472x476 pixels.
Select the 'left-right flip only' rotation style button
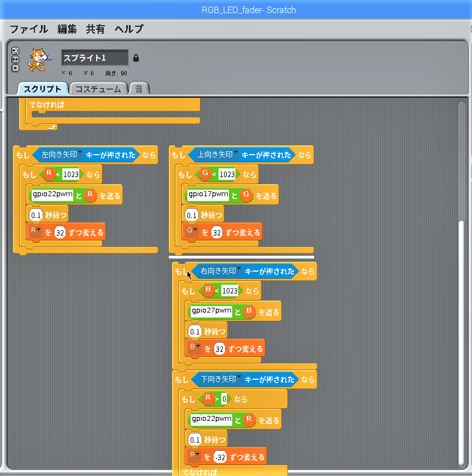(x=15, y=60)
